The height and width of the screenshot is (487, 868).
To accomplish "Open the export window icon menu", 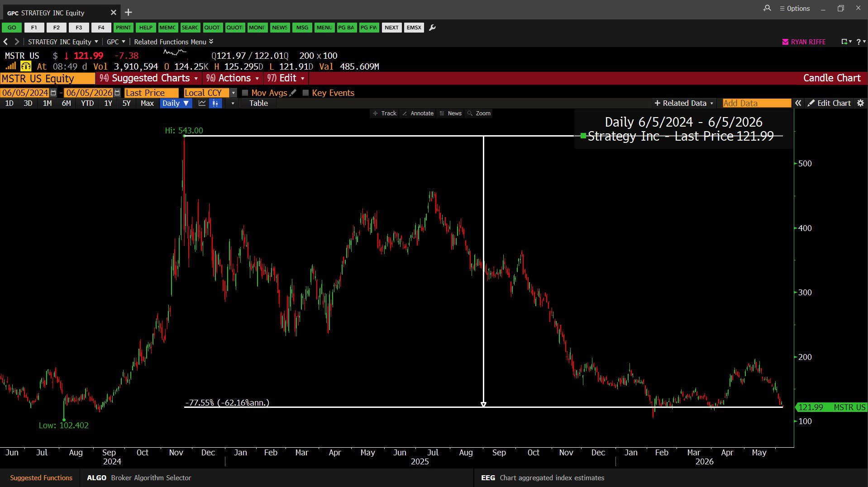I will (846, 42).
